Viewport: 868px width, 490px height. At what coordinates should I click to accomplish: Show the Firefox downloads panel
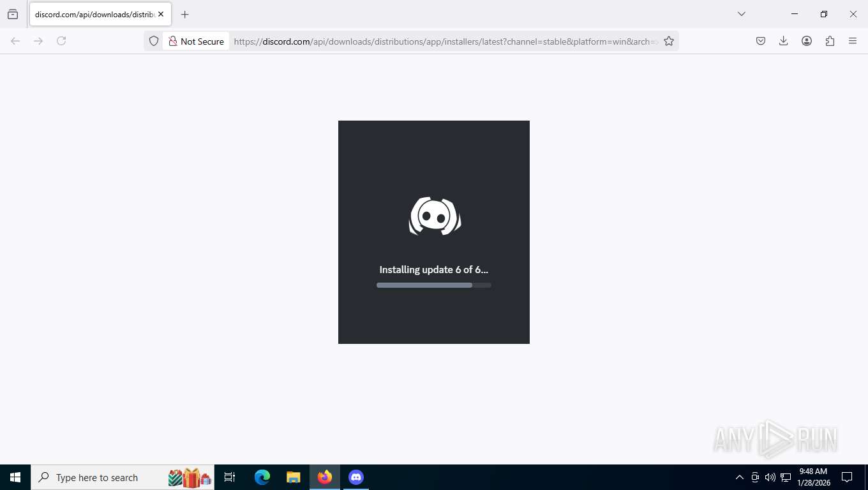(x=784, y=41)
